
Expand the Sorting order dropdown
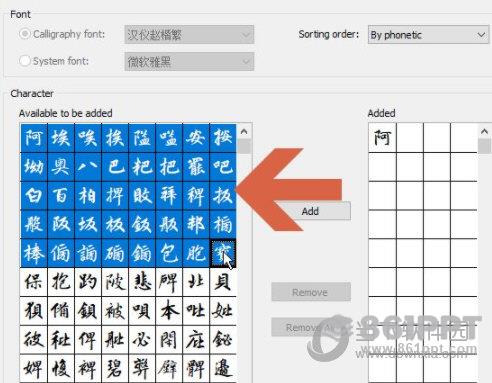point(428,35)
